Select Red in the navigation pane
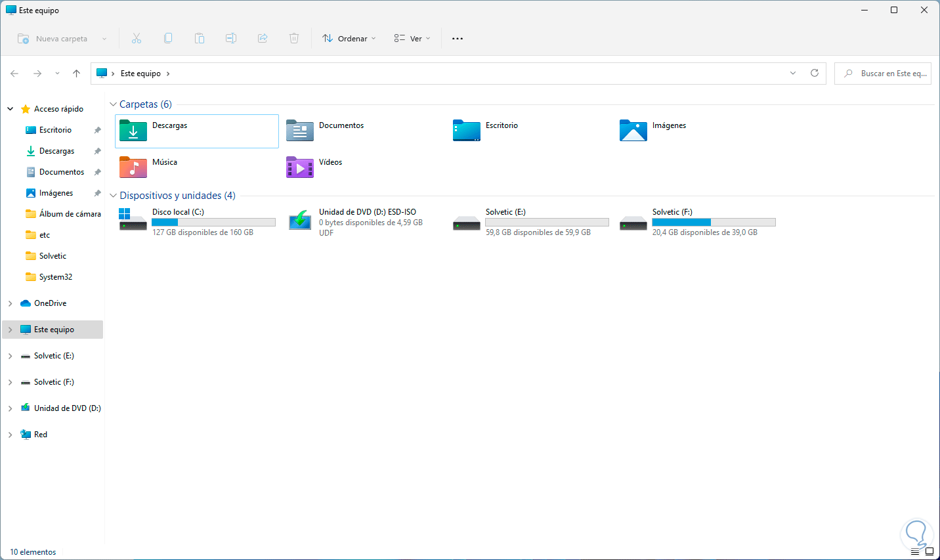940x560 pixels. [41, 435]
